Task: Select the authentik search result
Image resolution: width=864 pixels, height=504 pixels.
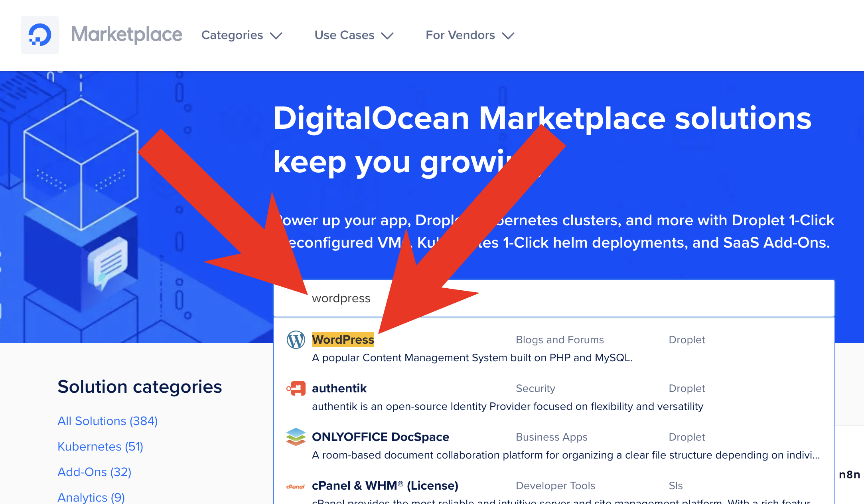Action: coord(339,388)
